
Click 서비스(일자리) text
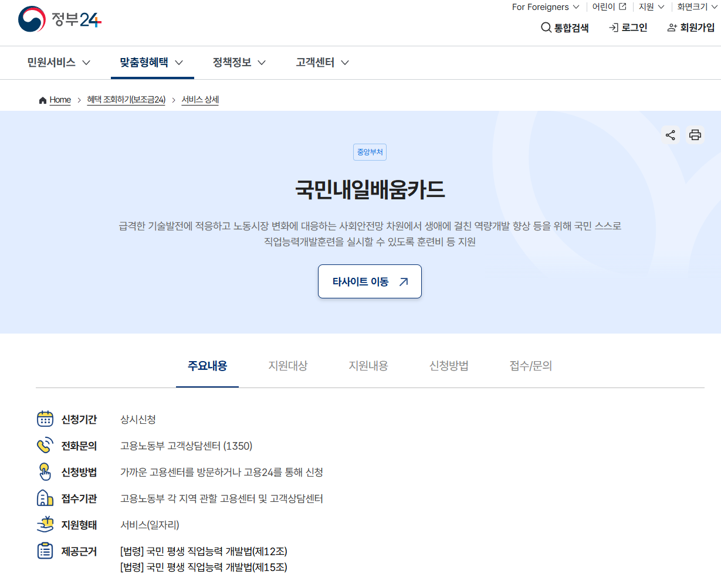point(150,525)
